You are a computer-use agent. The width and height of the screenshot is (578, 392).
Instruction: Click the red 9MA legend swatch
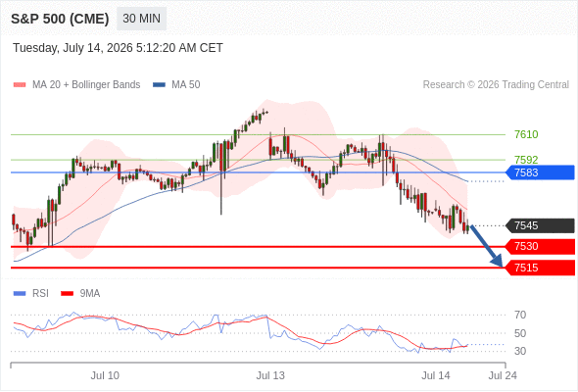[67, 294]
